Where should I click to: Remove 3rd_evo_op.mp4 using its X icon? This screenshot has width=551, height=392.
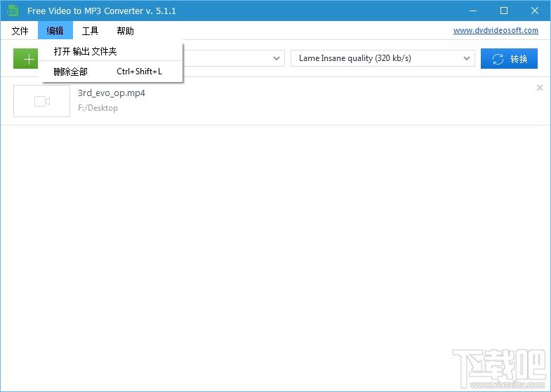[539, 88]
